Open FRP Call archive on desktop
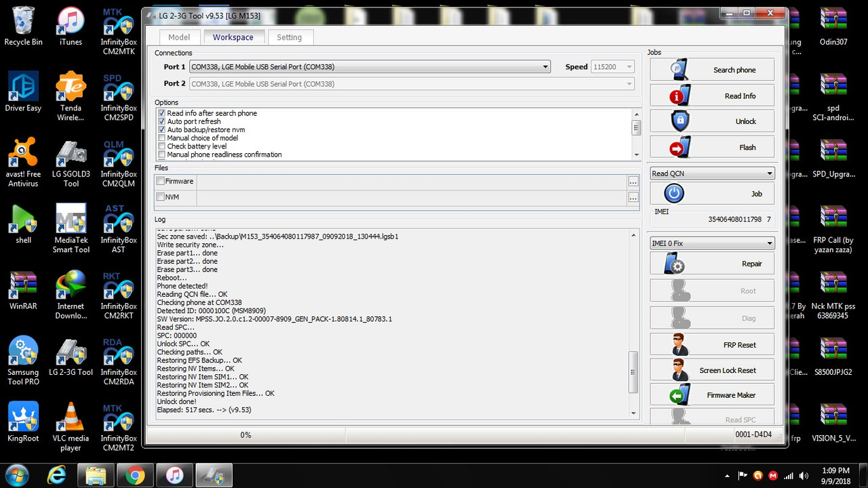Image resolution: width=868 pixels, height=488 pixels. tap(833, 228)
